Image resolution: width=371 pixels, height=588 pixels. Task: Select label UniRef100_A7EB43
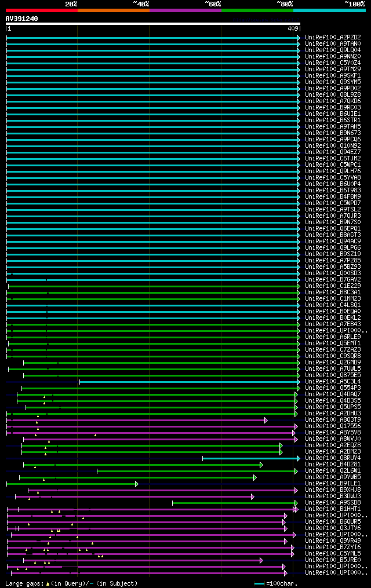pyautogui.click(x=333, y=324)
